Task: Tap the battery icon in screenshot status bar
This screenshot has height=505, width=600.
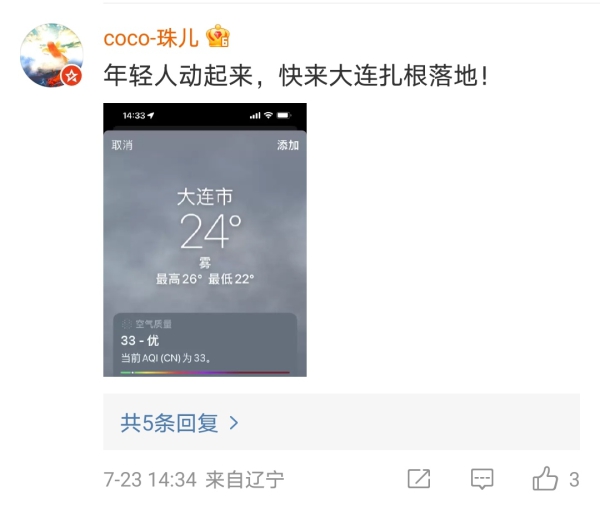Action: coord(284,115)
